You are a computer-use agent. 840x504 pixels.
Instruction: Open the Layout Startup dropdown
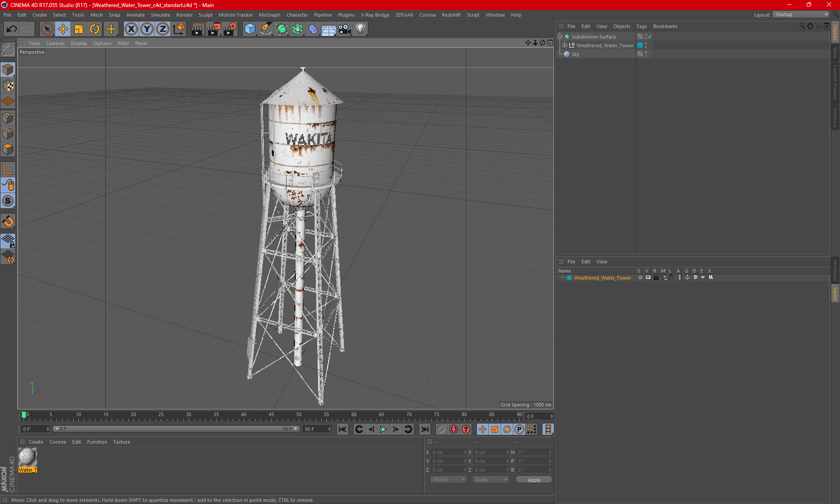[801, 14]
